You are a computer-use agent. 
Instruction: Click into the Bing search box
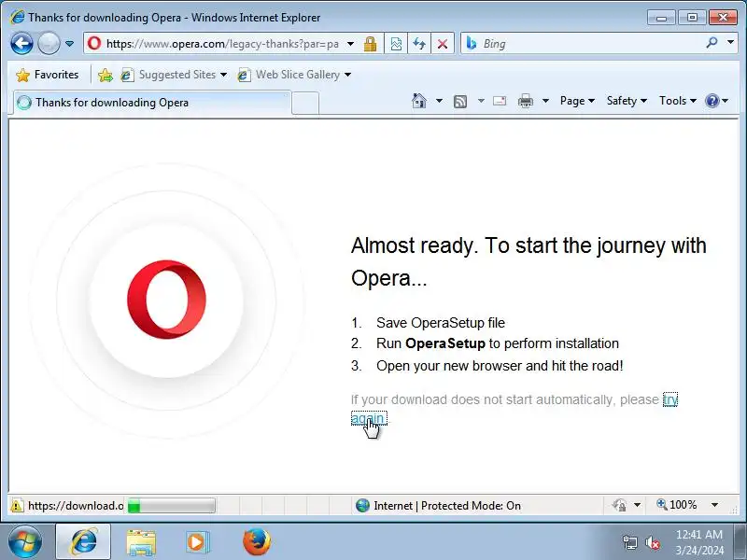click(x=591, y=44)
